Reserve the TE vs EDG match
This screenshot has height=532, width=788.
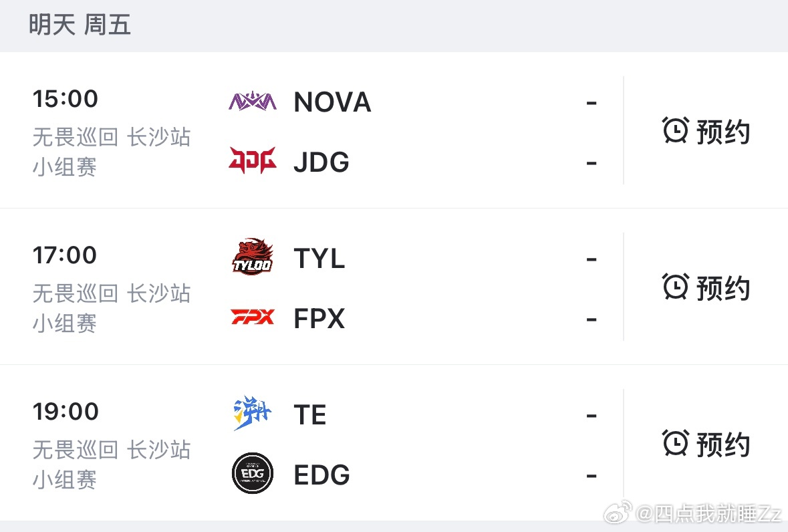click(x=706, y=444)
